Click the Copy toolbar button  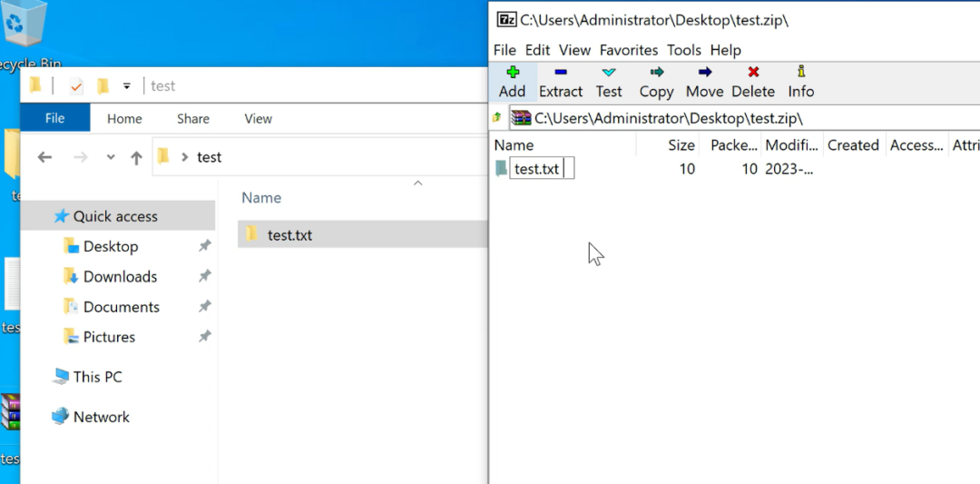click(x=656, y=82)
